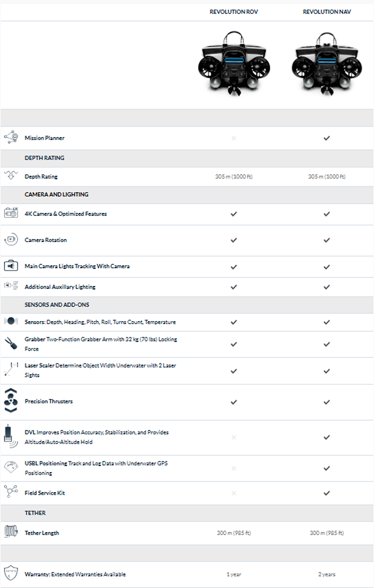374x588 pixels.
Task: Click the Mission Planner label
Action: [44, 138]
